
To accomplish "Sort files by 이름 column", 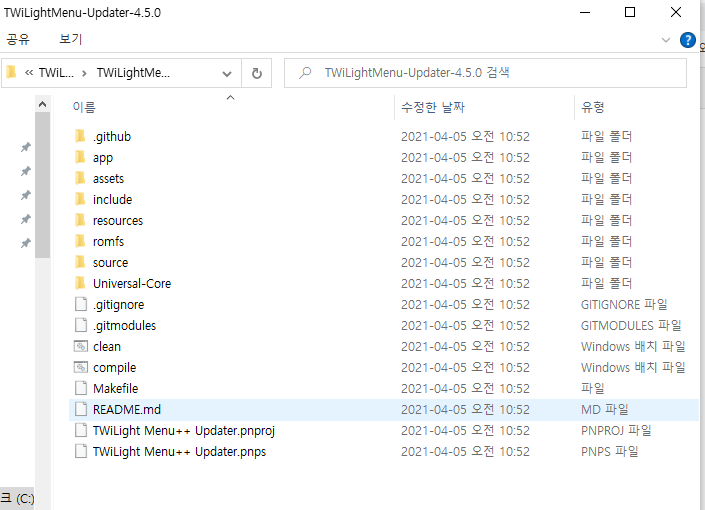I will [84, 107].
